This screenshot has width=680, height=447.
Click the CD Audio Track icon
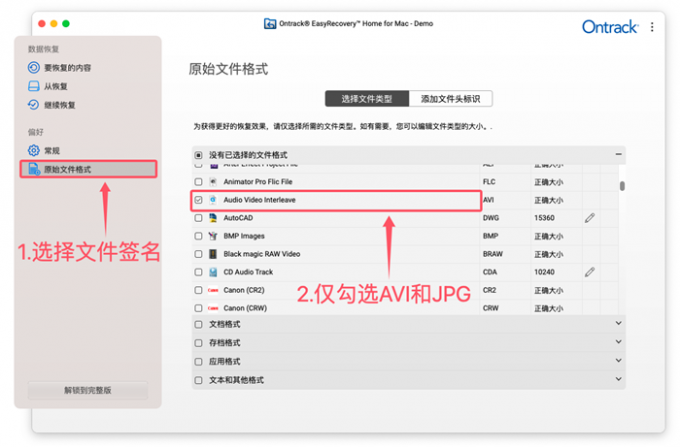213,272
